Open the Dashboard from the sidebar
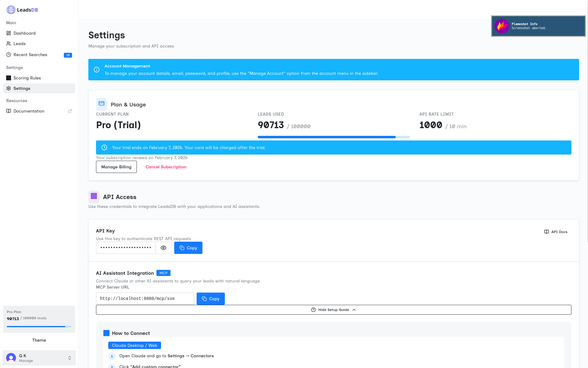 coord(25,33)
